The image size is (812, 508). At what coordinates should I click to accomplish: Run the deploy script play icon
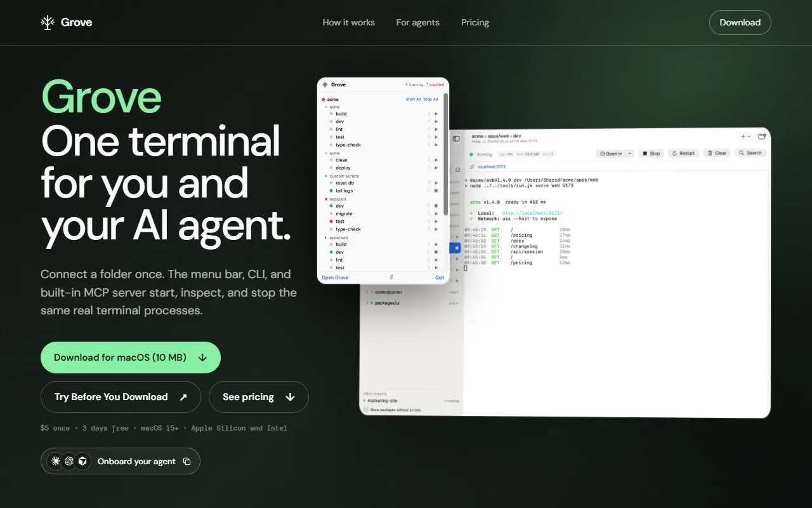click(x=436, y=168)
